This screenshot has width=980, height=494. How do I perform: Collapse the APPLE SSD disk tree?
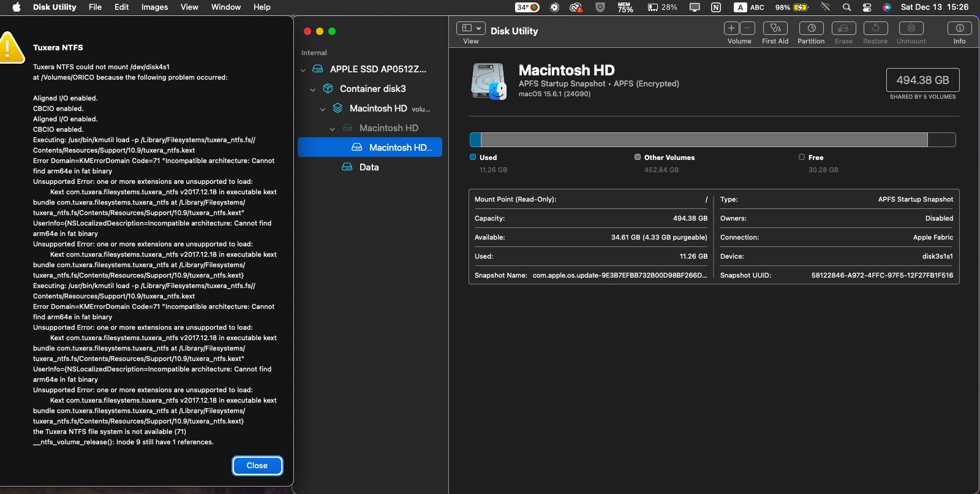(x=303, y=70)
